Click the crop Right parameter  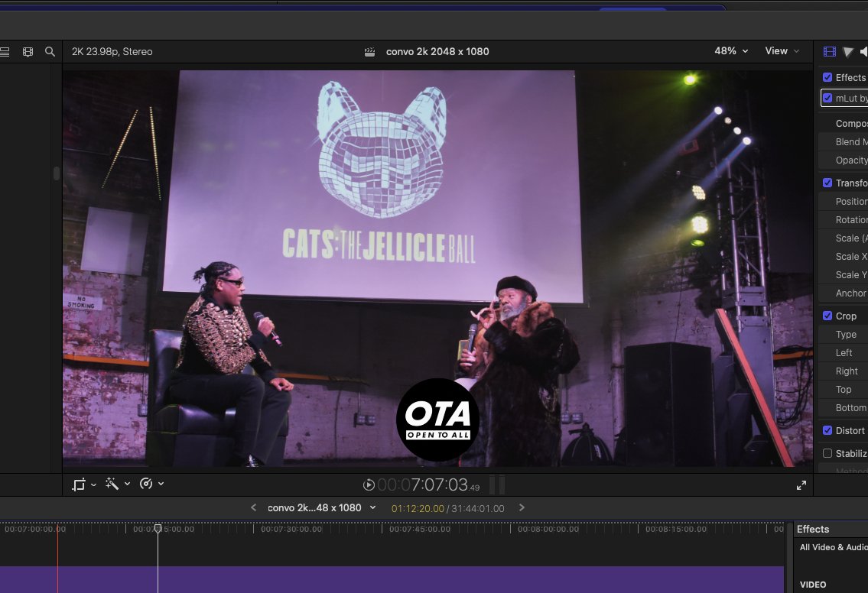tap(843, 371)
